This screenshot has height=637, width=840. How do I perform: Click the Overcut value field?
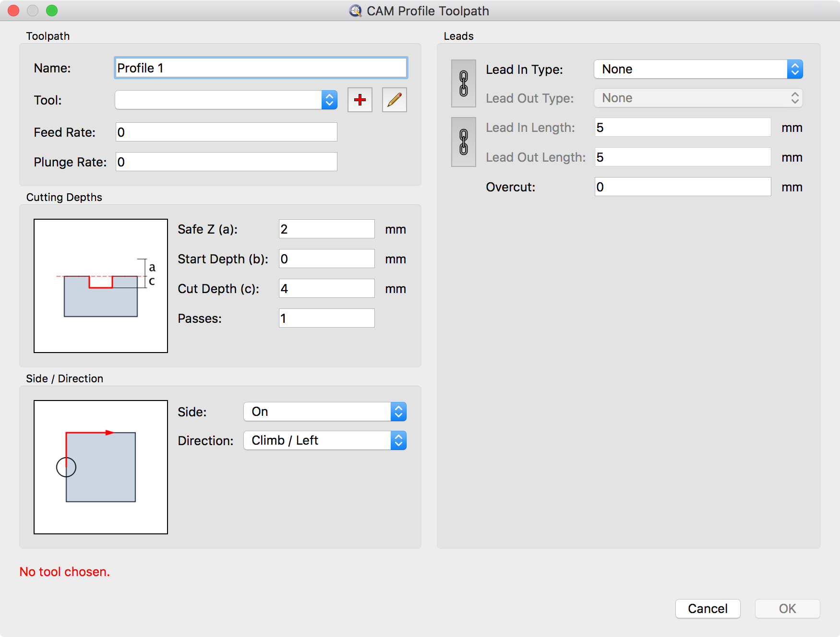[683, 187]
